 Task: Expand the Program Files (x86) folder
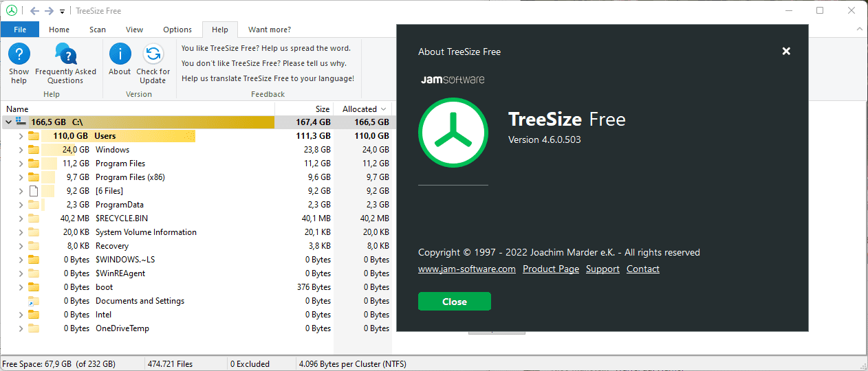click(21, 177)
